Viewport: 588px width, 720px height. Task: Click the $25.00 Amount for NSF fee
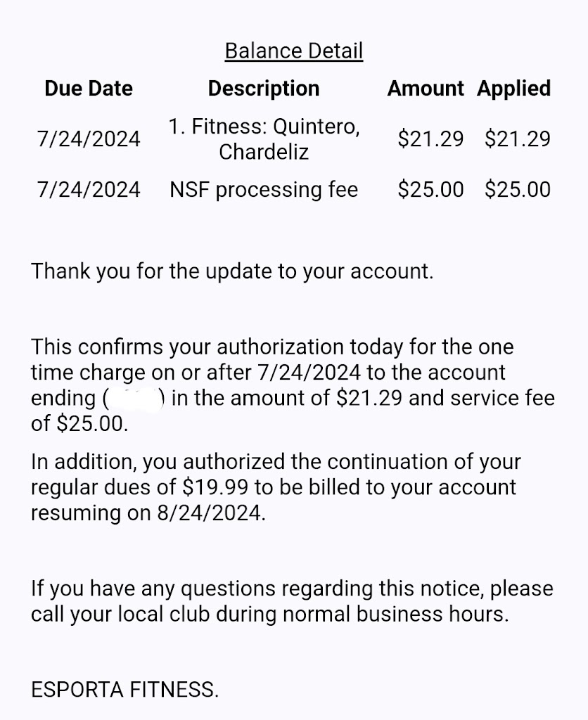pos(430,189)
